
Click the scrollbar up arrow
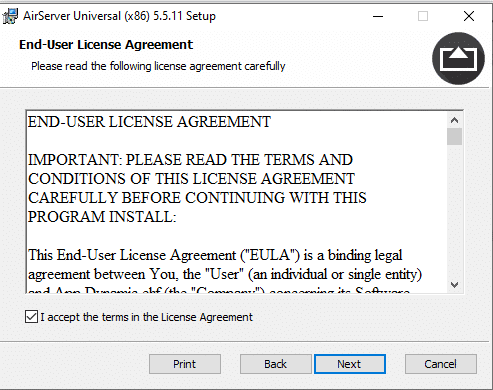click(454, 120)
